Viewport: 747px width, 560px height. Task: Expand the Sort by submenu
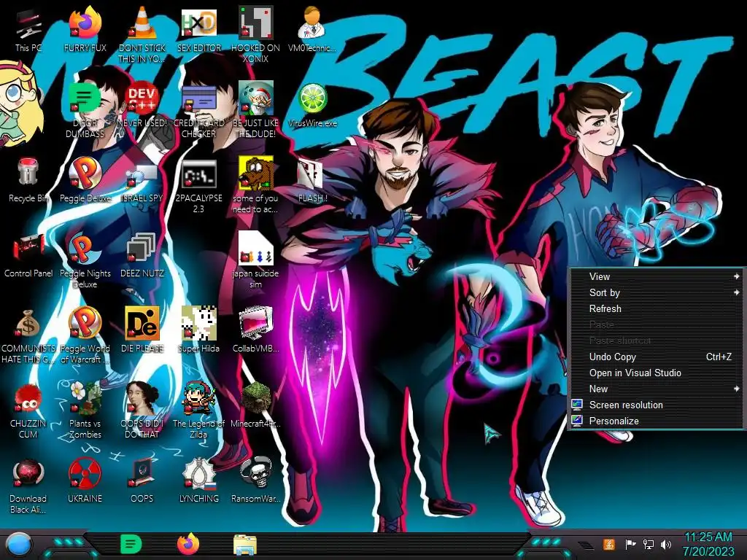[x=657, y=293]
